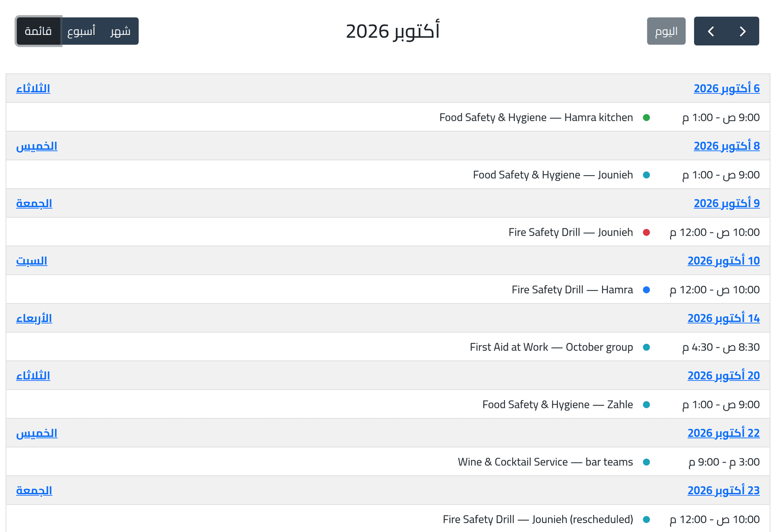Switch to أسبوع week view
This screenshot has height=532, width=776.
(81, 31)
